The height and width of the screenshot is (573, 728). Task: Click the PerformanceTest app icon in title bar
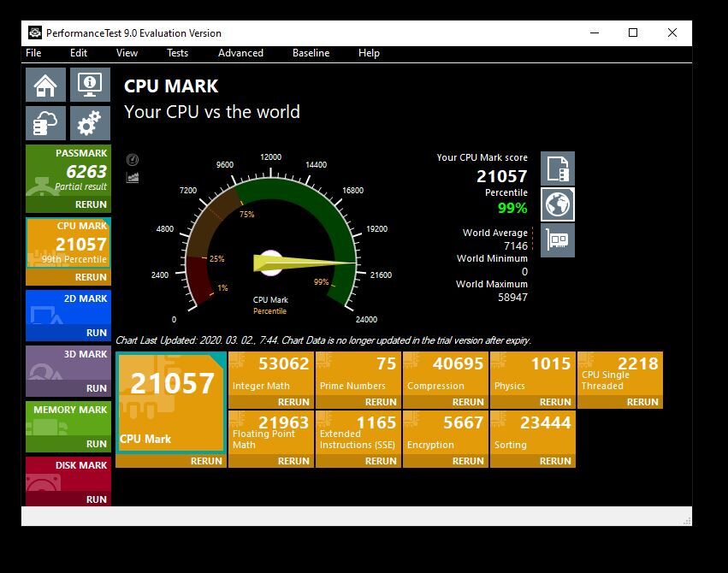[35, 33]
